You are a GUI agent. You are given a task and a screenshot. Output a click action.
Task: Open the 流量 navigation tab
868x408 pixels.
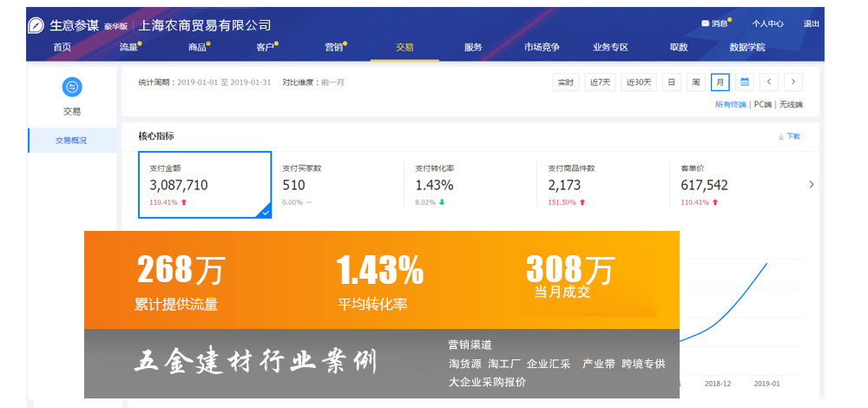pos(129,48)
